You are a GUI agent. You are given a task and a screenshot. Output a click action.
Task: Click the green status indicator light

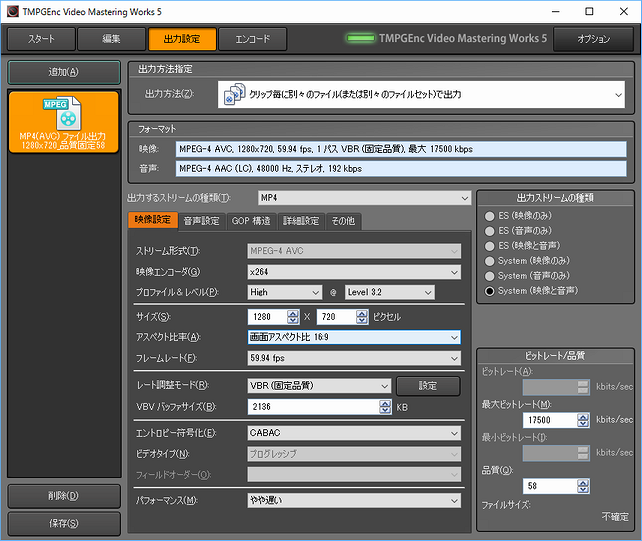[361, 38]
